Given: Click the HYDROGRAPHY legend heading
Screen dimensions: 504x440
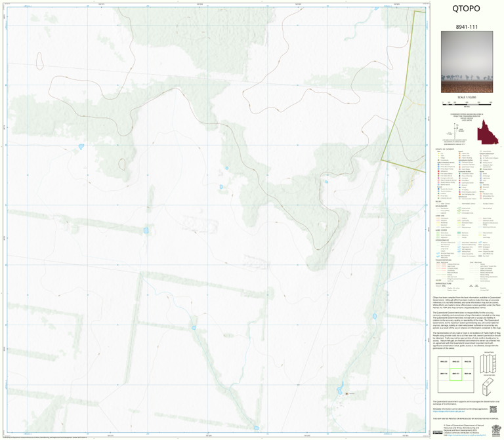Looking at the screenshot, I should [442, 240].
